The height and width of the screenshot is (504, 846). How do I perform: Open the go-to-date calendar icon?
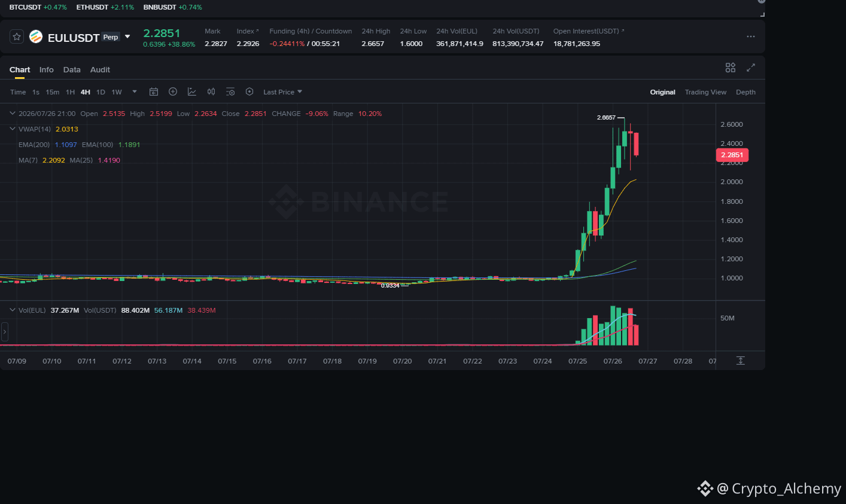[154, 91]
